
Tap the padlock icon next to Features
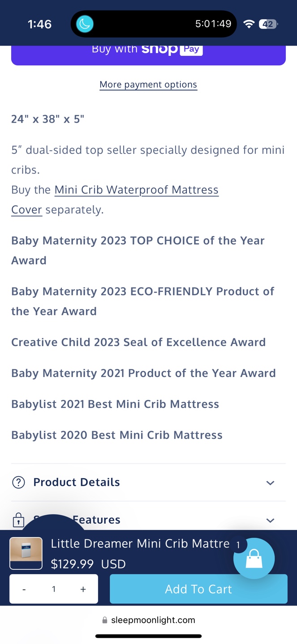(18, 520)
